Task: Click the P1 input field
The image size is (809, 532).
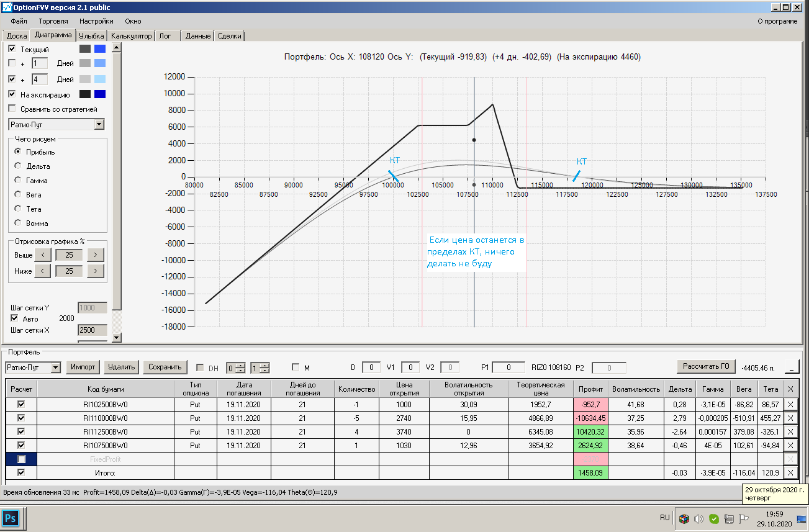Action: point(509,367)
